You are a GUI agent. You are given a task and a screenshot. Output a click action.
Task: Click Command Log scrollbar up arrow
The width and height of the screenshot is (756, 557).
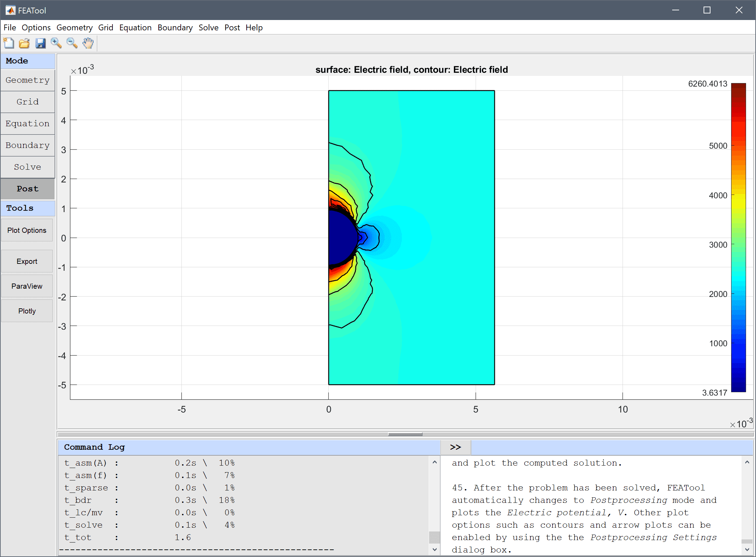coord(435,462)
